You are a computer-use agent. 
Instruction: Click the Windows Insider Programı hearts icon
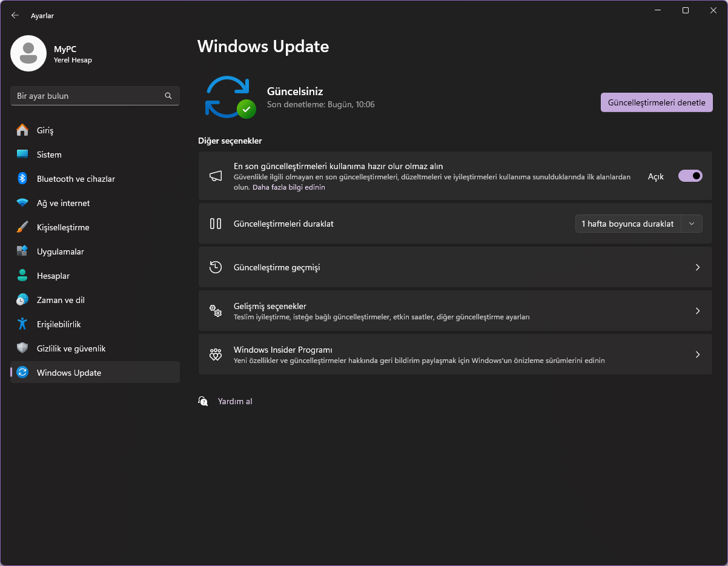click(216, 355)
